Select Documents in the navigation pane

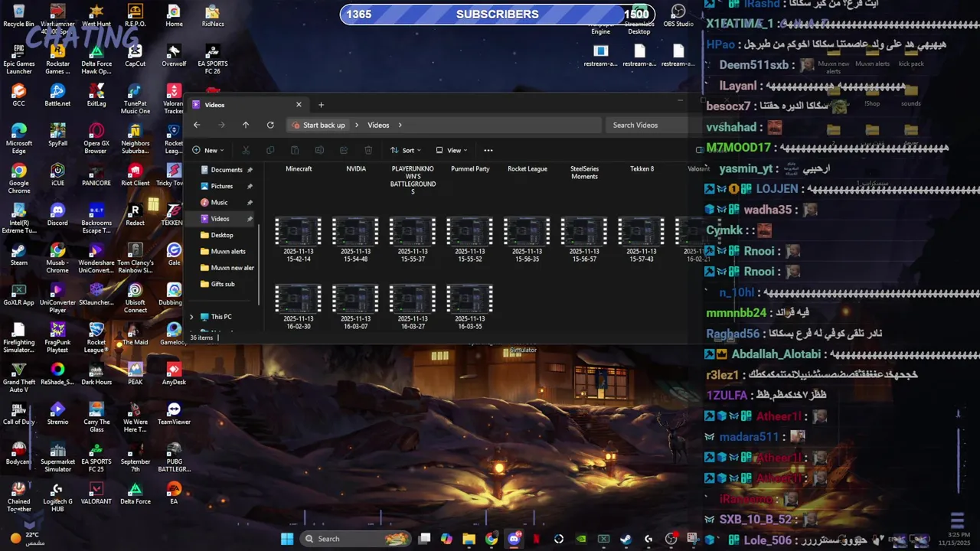coord(227,170)
